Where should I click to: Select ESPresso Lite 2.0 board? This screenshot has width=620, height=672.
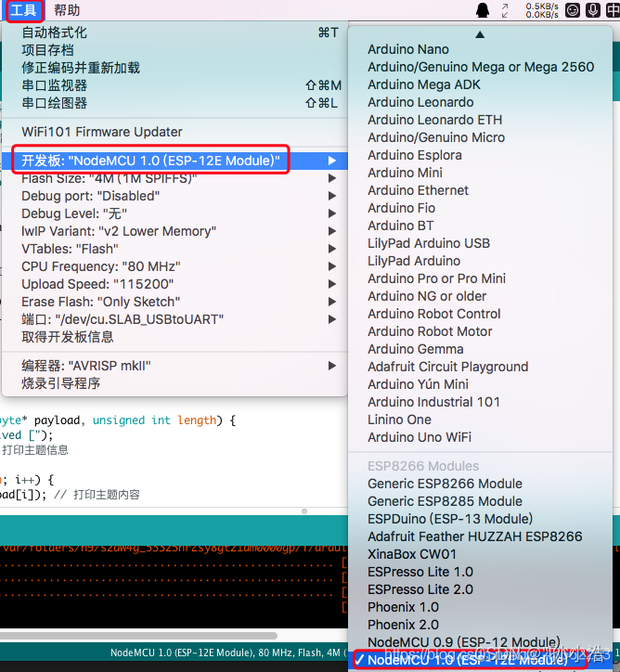[481, 589]
